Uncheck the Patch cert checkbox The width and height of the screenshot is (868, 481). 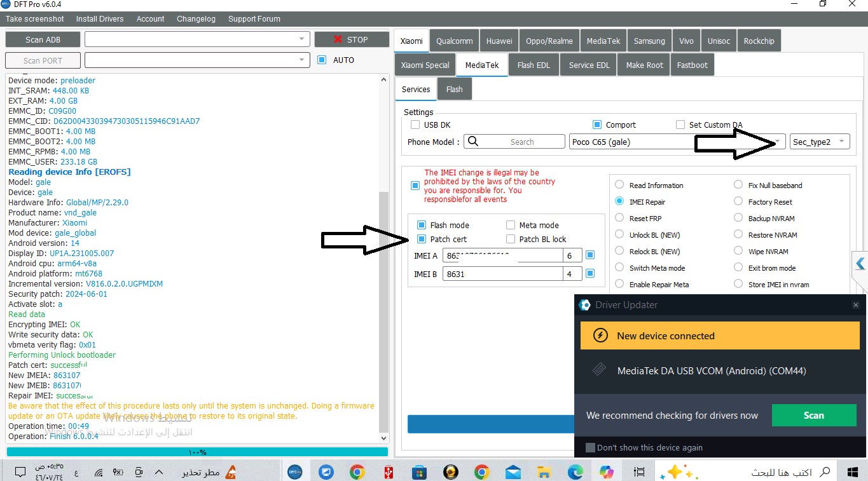click(x=422, y=240)
